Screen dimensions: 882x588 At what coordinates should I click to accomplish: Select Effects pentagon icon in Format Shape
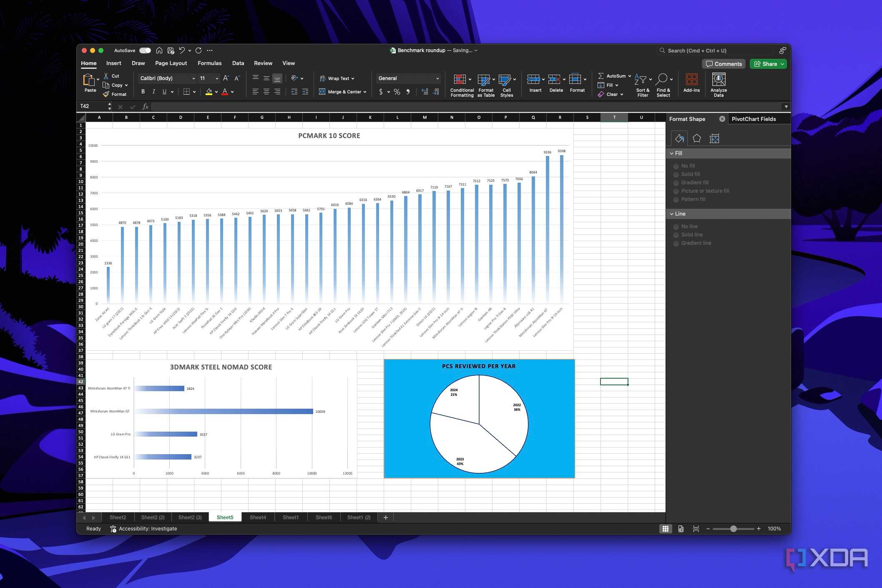pos(696,138)
